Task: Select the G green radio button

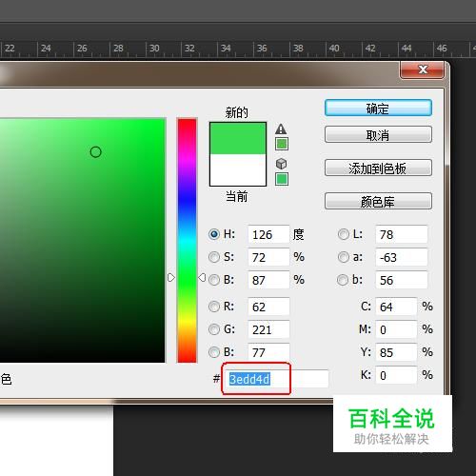Action: coord(214,329)
